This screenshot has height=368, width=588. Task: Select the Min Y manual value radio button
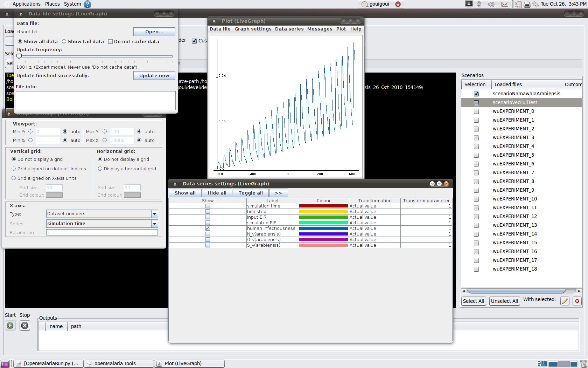coord(30,131)
